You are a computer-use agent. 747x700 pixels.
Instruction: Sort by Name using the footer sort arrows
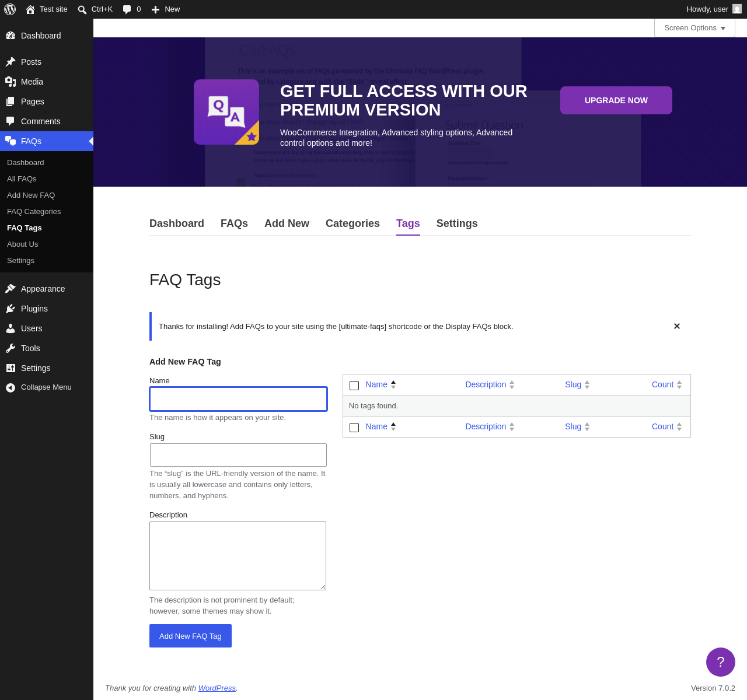point(393,427)
